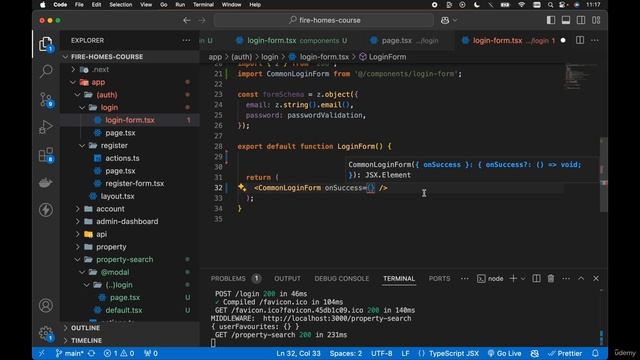Close the bottom panel
The height and width of the screenshot is (360, 640).
pos(596,278)
